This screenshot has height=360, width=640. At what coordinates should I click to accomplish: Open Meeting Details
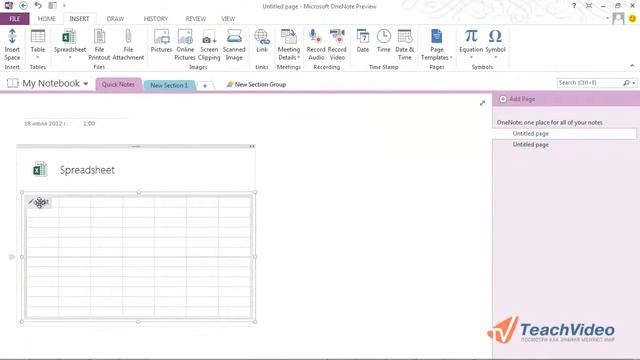point(289,45)
